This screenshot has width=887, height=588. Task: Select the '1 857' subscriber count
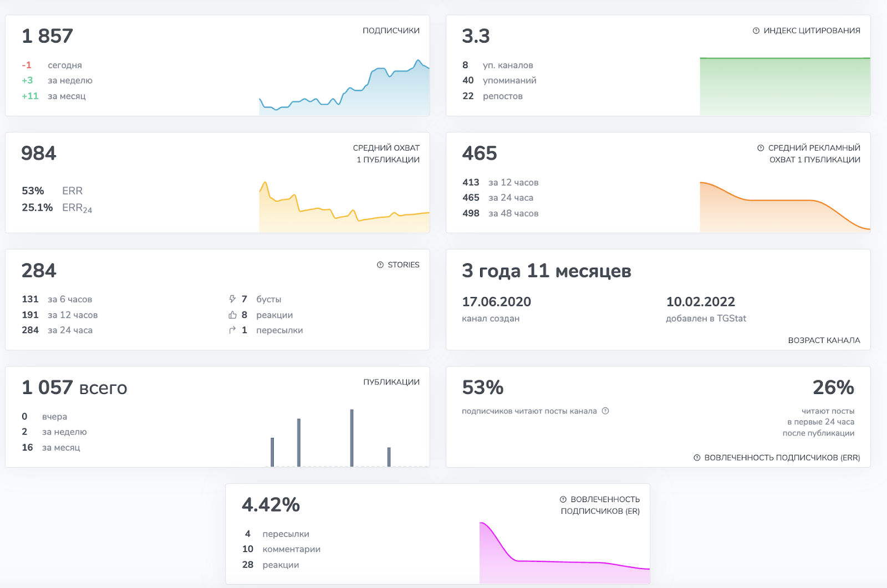[x=47, y=36]
